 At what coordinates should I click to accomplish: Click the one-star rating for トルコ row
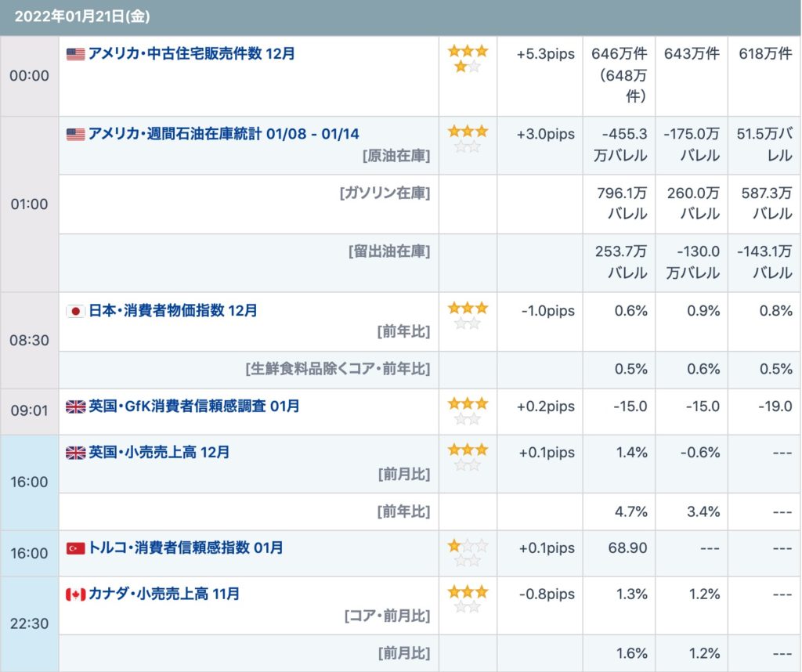(467, 553)
